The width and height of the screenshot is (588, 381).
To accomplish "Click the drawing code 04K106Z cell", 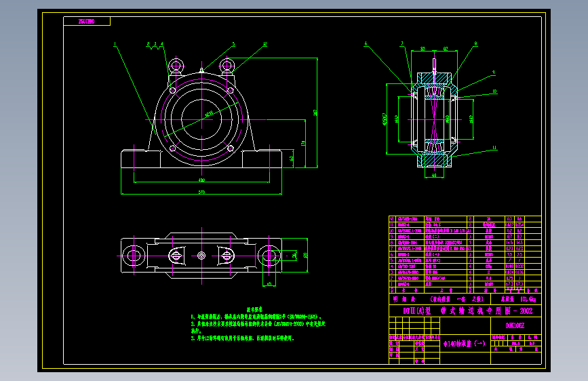I will coord(516,325).
